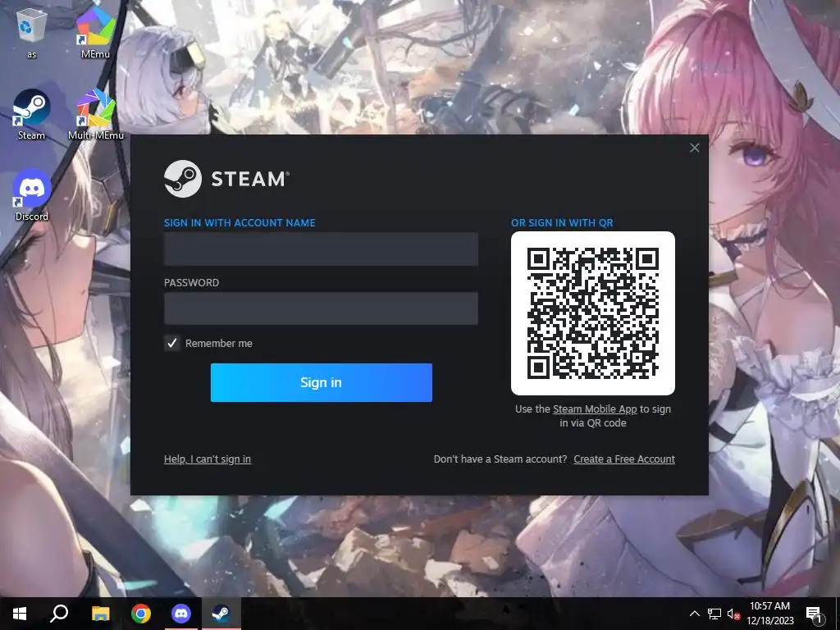Expand hidden system tray icons
The height and width of the screenshot is (630, 840).
coord(694,614)
